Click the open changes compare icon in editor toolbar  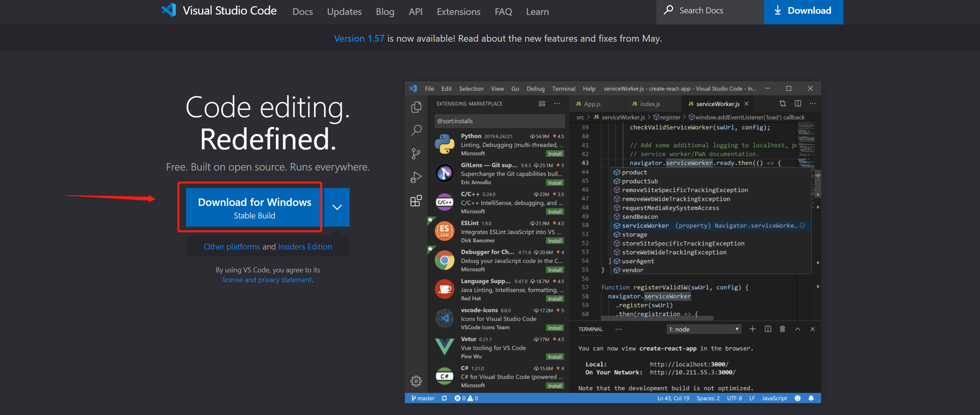783,104
